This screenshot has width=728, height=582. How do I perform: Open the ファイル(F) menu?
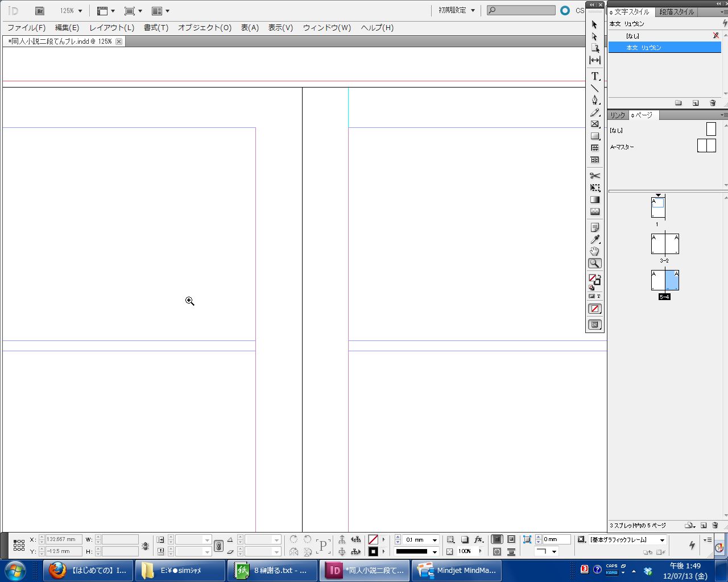[26, 27]
